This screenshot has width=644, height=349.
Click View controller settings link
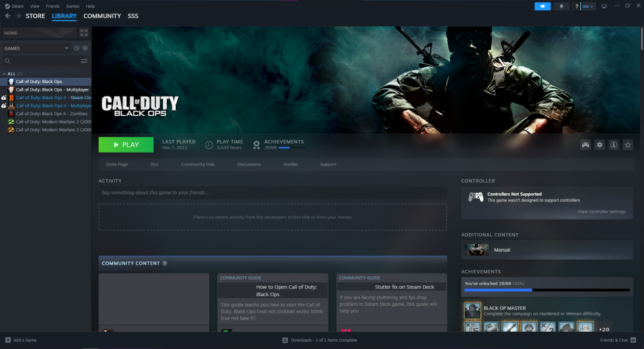point(601,212)
